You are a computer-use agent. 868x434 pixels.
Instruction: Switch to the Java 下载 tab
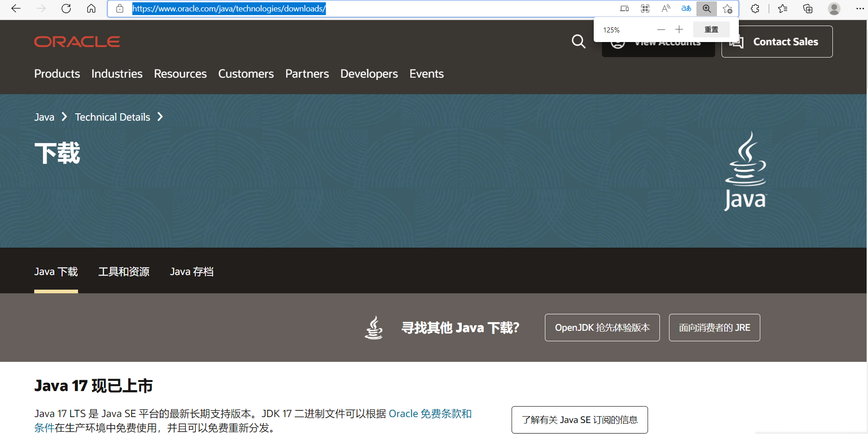coord(56,272)
